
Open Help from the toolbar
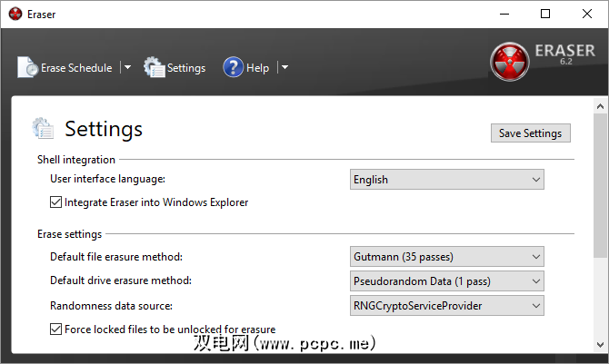pyautogui.click(x=246, y=68)
